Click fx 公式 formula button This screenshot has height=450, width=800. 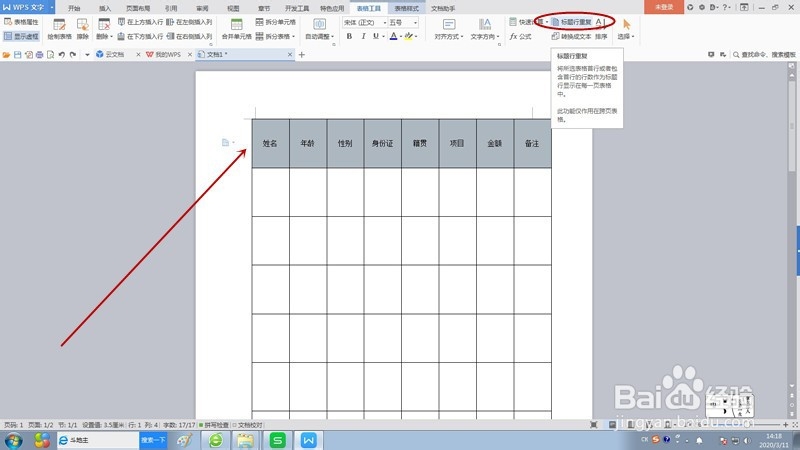point(520,36)
